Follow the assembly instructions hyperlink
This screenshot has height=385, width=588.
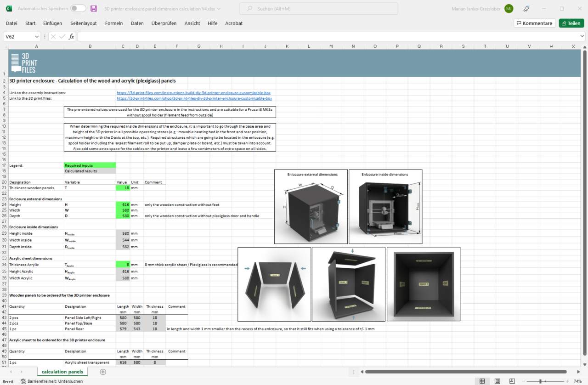(193, 92)
